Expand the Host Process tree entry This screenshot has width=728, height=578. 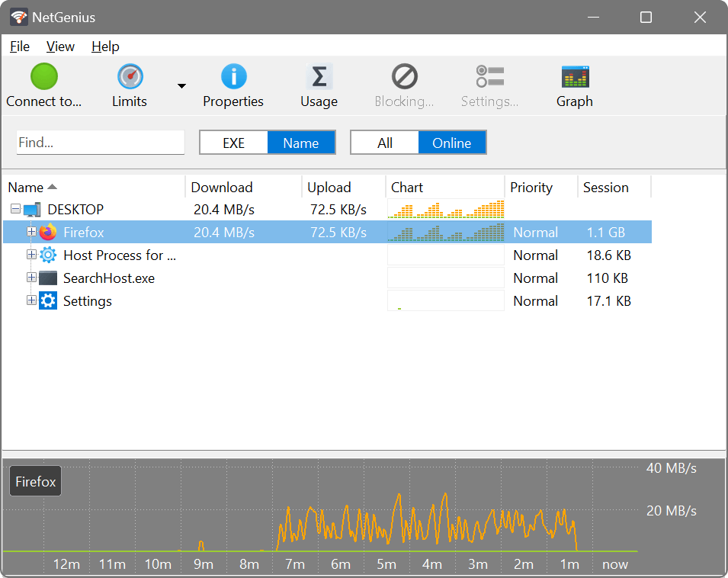[x=31, y=255]
